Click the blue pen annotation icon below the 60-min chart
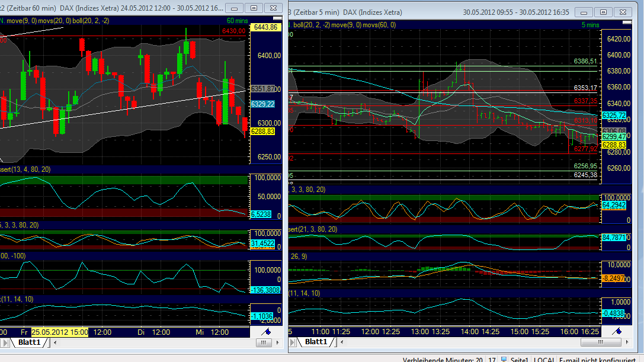Viewport: 644px width, 362px height. coord(265,332)
